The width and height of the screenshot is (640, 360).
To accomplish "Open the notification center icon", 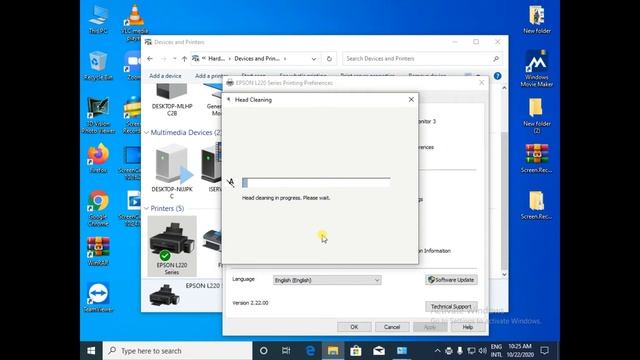I will click(544, 351).
